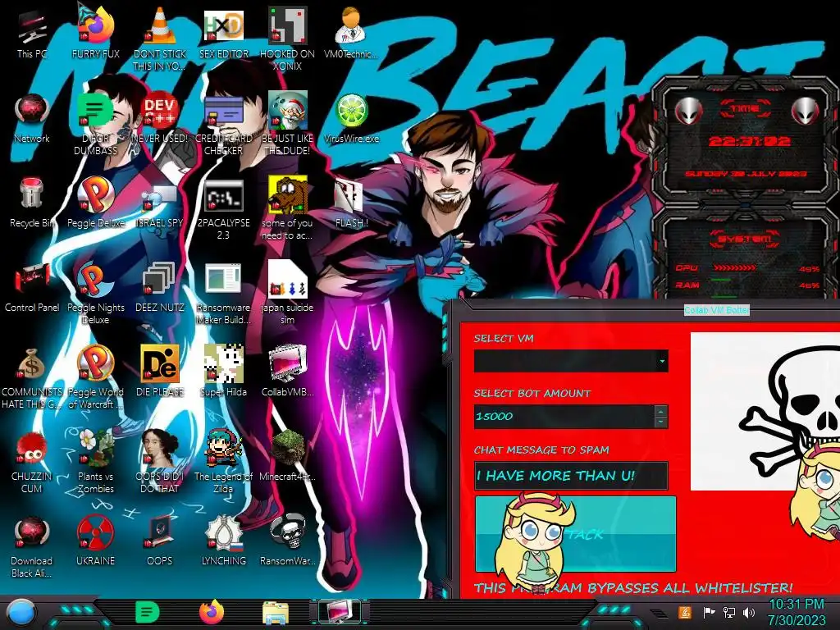Click the network tray icon
The width and height of the screenshot is (840, 630).
tap(728, 612)
